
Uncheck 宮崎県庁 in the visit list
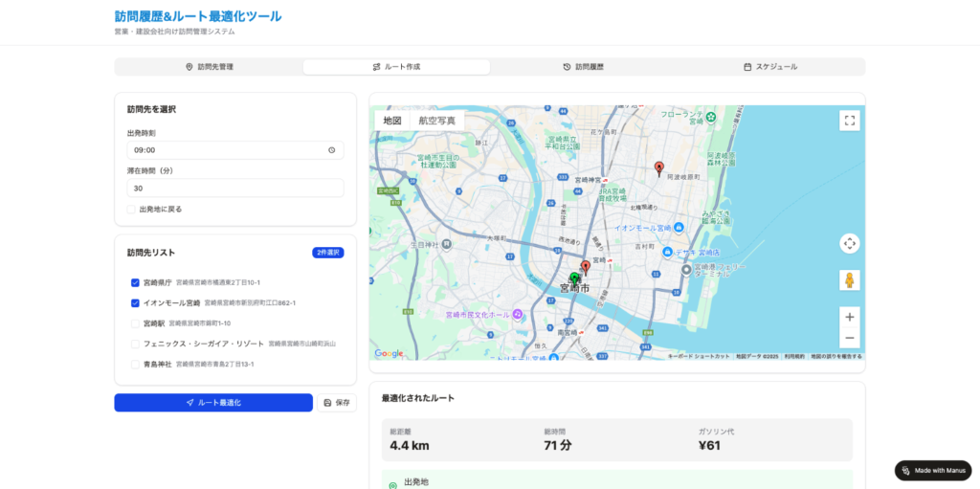click(135, 283)
